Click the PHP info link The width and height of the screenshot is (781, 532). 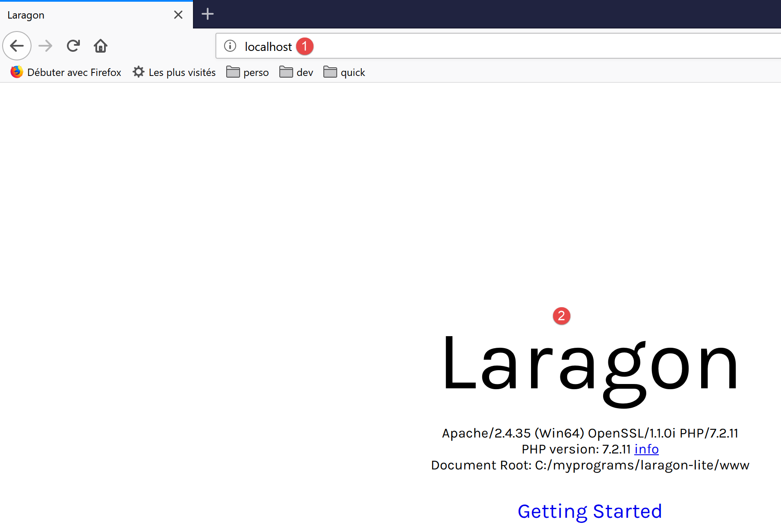coord(646,449)
